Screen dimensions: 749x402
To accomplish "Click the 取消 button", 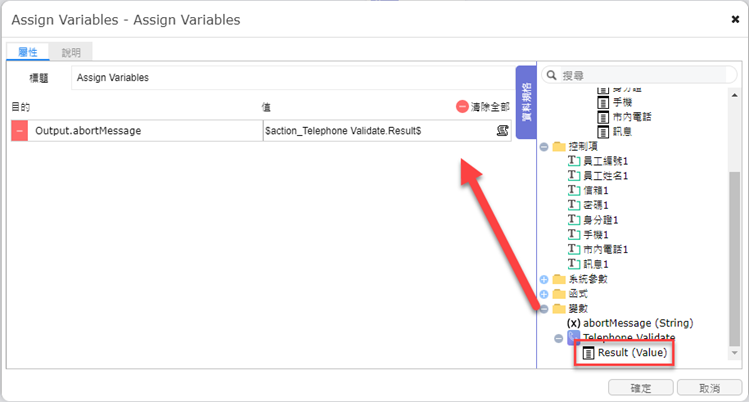I will [x=709, y=388].
